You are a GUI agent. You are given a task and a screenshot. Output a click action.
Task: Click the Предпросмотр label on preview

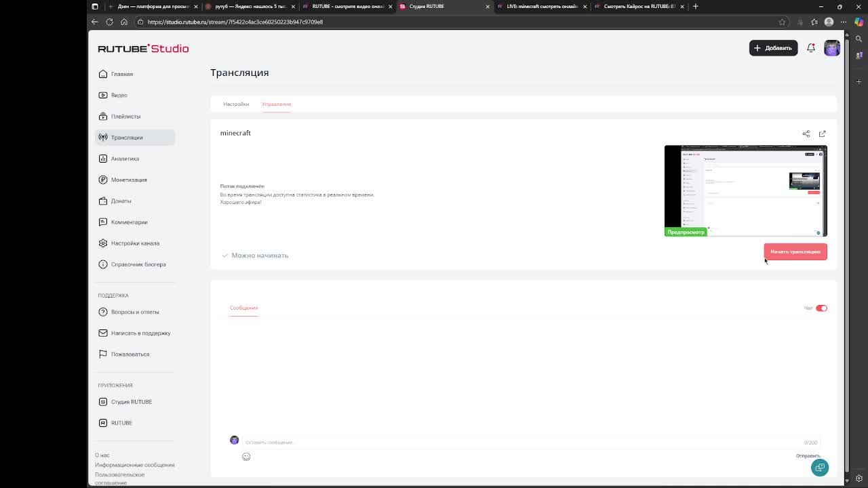(686, 232)
